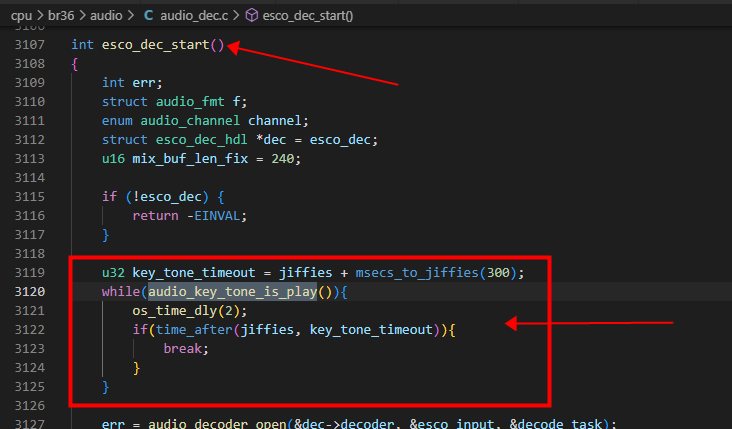Screen dimensions: 732x429
Task: Open the audio breadcrumb folder
Action: coord(106,16)
